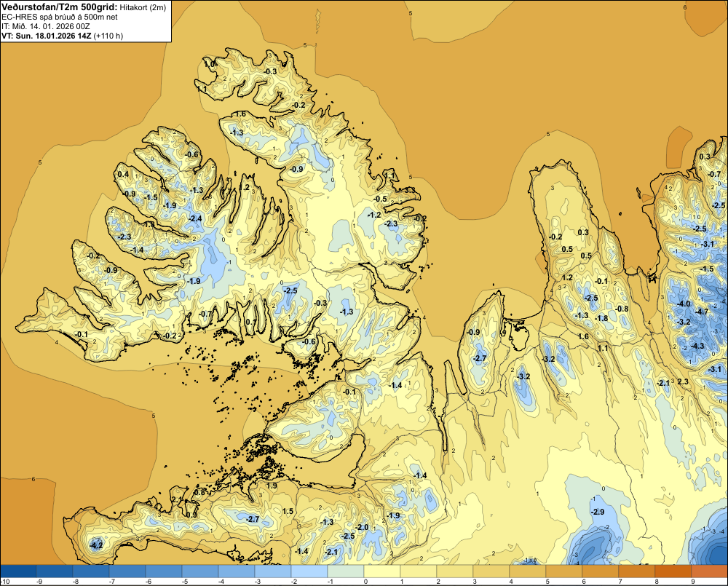728x586 pixels.
Task: Pick the legend swatch between -6 and -5
Action: click(x=164, y=571)
